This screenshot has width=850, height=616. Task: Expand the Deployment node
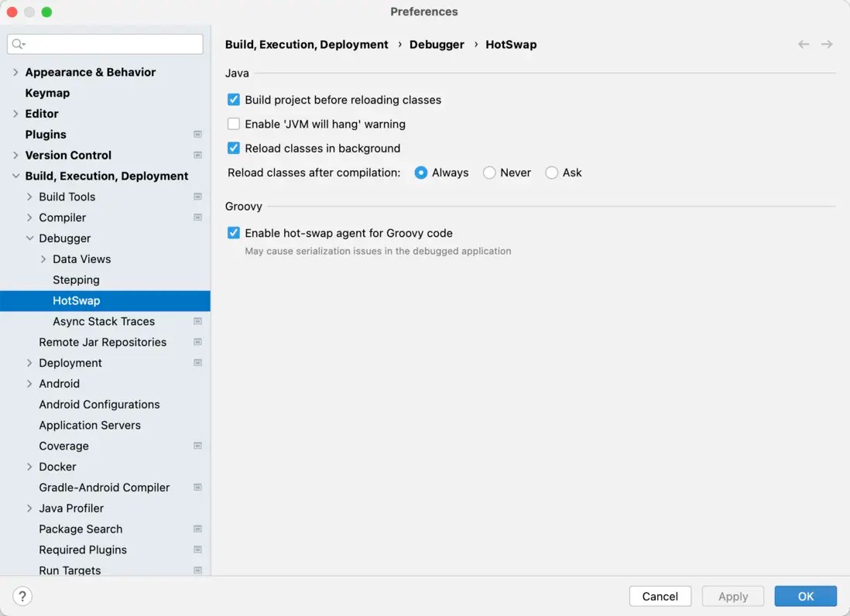[29, 363]
